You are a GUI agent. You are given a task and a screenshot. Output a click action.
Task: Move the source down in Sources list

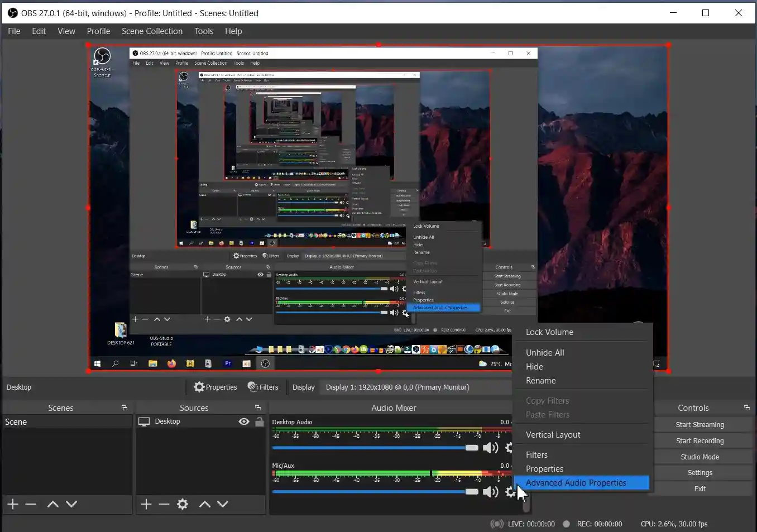(x=223, y=504)
